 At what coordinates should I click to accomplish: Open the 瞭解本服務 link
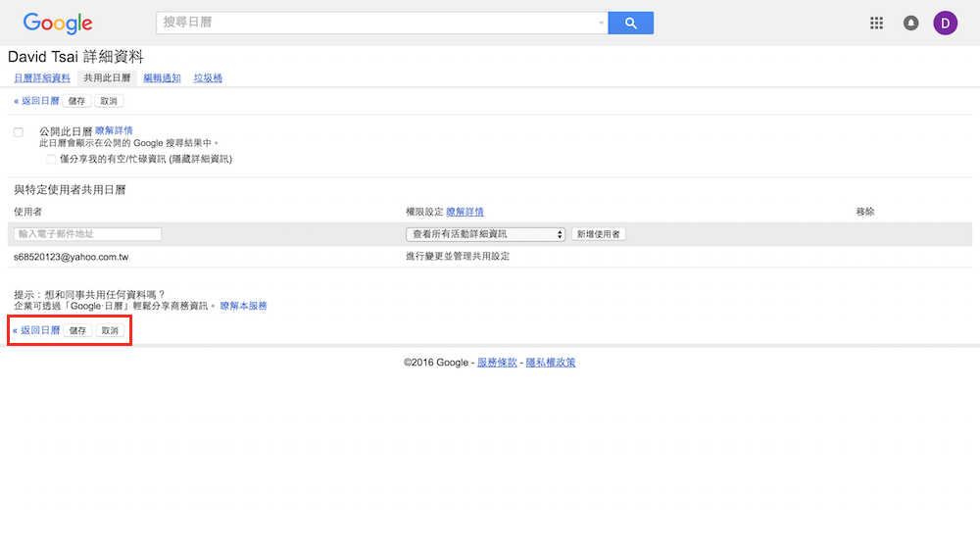pyautogui.click(x=243, y=306)
